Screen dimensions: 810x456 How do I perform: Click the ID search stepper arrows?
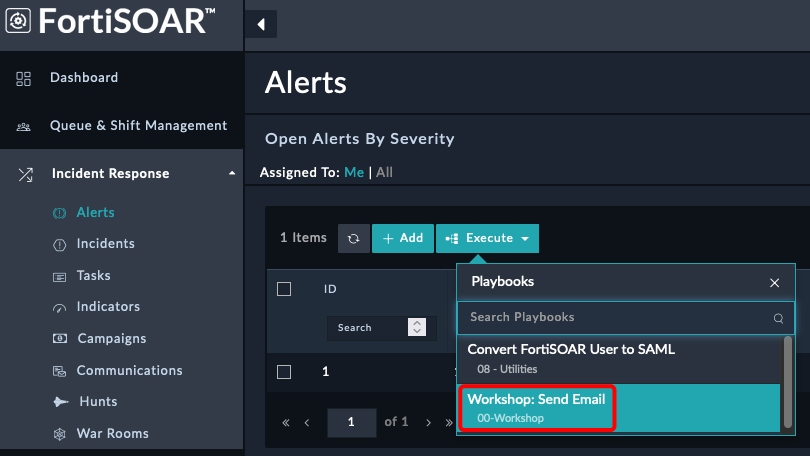pos(417,327)
